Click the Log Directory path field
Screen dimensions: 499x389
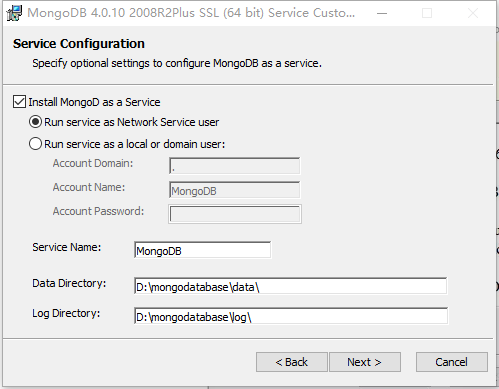point(291,316)
